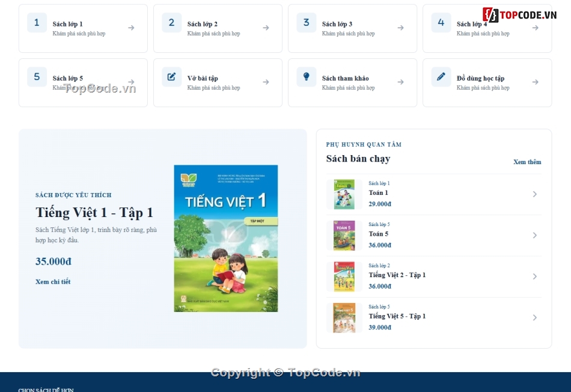571x392 pixels.
Task: Click the arrow on Sách lớp 2 card
Action: (266, 28)
